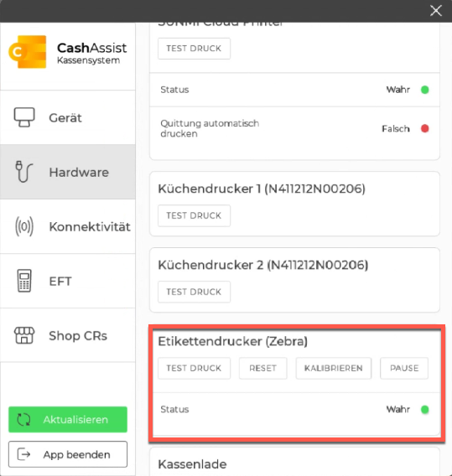
Task: Click Reset for the Zebra Etikettendrucker
Action: [262, 368]
